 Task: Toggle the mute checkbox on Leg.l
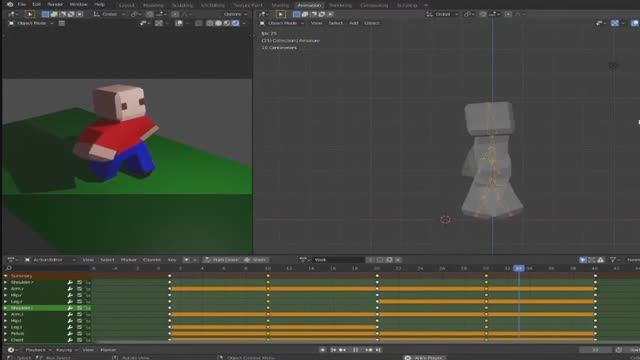coord(80,327)
